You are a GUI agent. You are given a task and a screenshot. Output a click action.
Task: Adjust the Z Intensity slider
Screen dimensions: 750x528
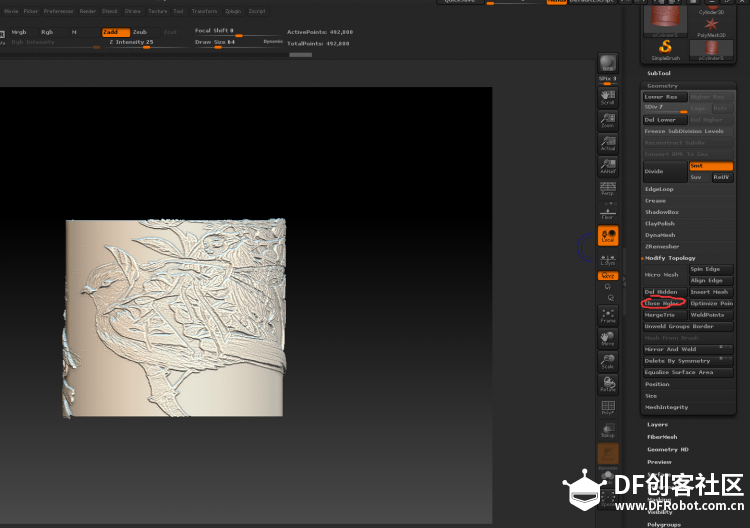pos(145,43)
